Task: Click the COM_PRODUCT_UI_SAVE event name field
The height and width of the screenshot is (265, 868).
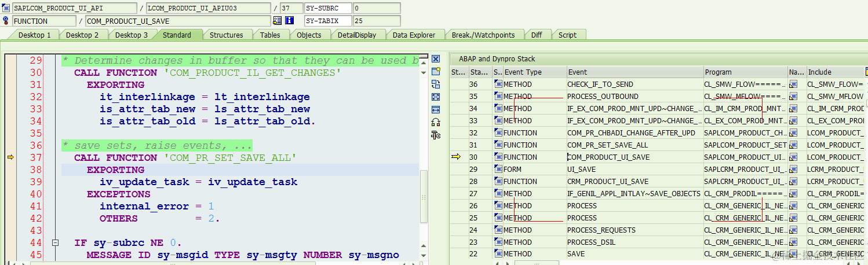Action: click(178, 21)
